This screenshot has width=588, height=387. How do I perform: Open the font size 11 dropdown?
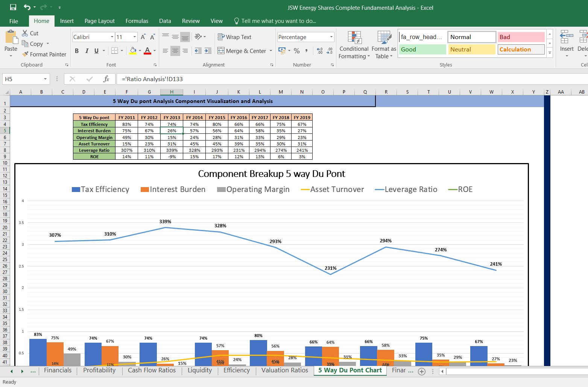[x=135, y=37]
